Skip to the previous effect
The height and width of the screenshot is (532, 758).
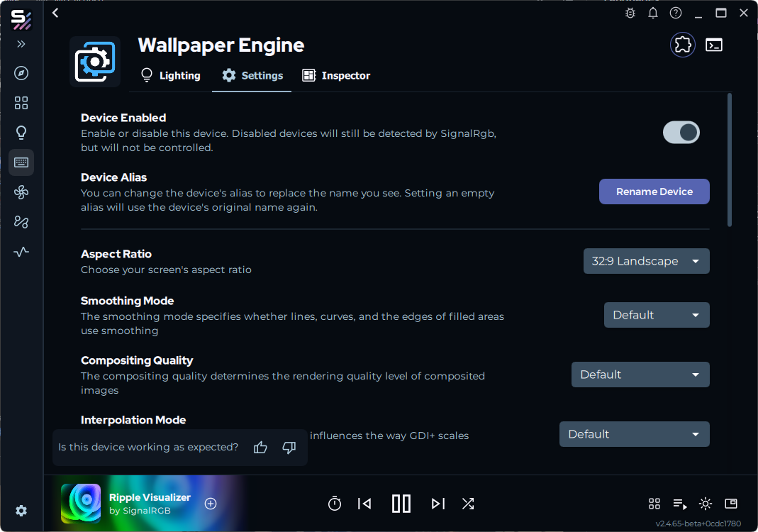[364, 504]
